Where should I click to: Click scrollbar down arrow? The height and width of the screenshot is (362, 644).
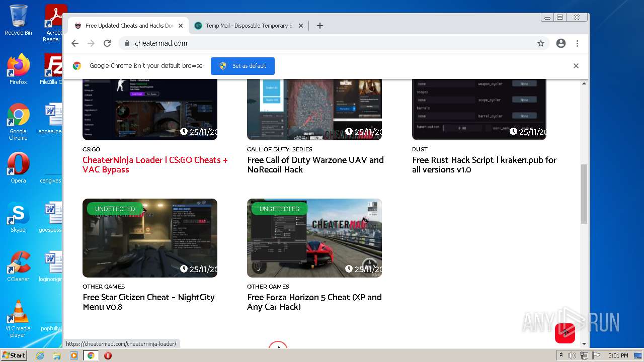[x=584, y=344]
